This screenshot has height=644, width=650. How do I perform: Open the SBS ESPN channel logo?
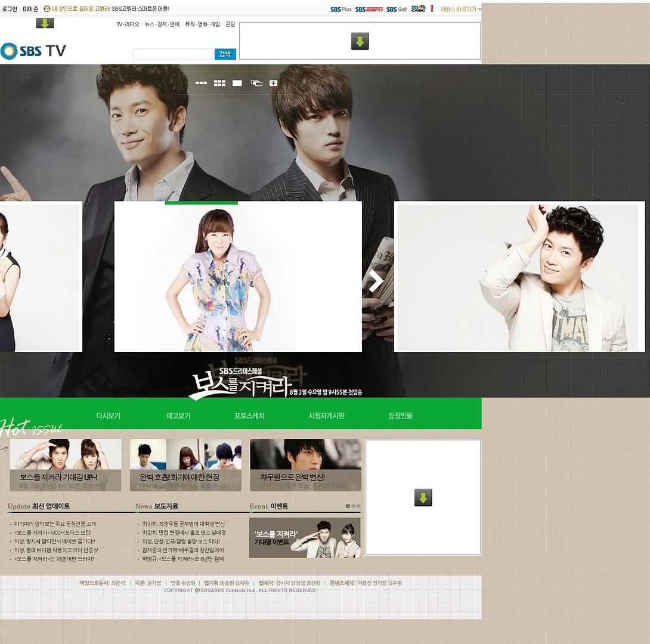point(369,9)
